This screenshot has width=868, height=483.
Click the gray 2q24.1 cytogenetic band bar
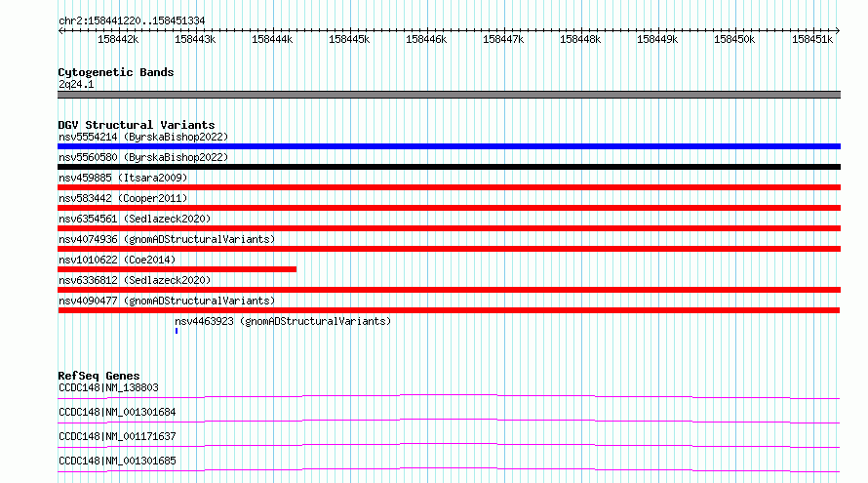click(449, 95)
